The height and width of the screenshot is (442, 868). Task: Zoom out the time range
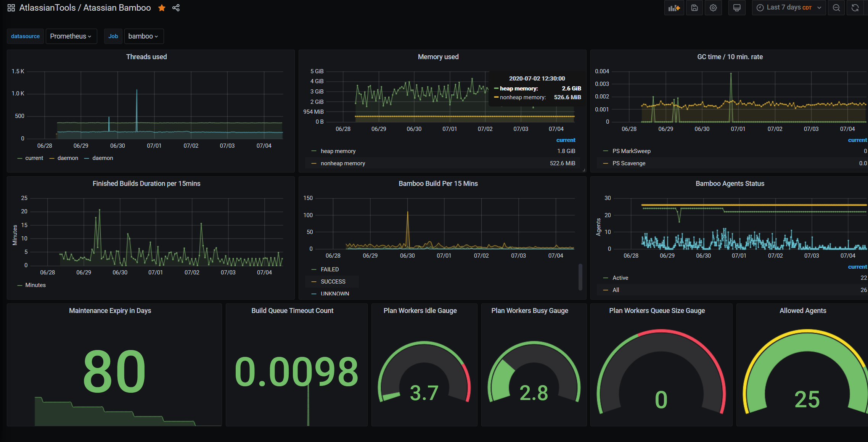(836, 8)
